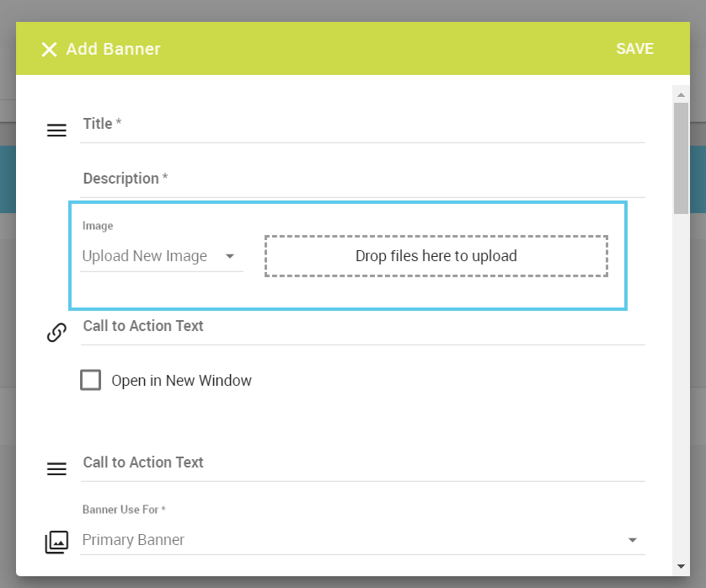Image resolution: width=706 pixels, height=588 pixels.
Task: Click the Open in New Window label
Action: (x=181, y=381)
